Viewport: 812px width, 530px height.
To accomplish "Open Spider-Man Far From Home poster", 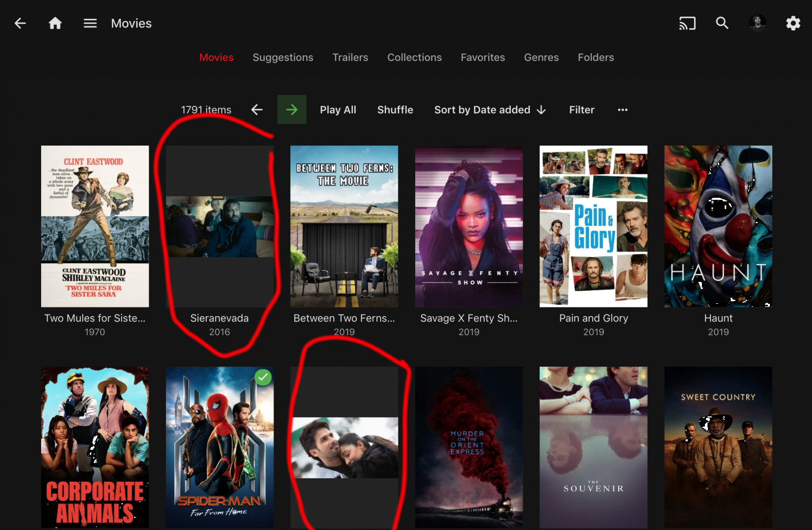I will (x=220, y=447).
